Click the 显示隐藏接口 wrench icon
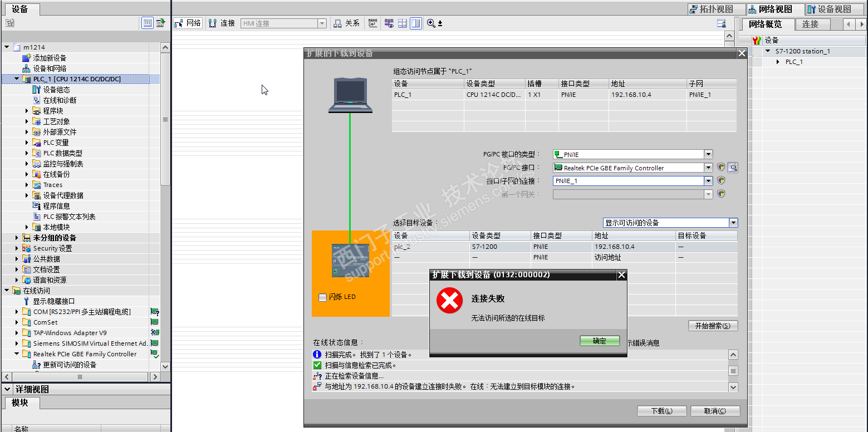868x432 pixels. tap(26, 301)
